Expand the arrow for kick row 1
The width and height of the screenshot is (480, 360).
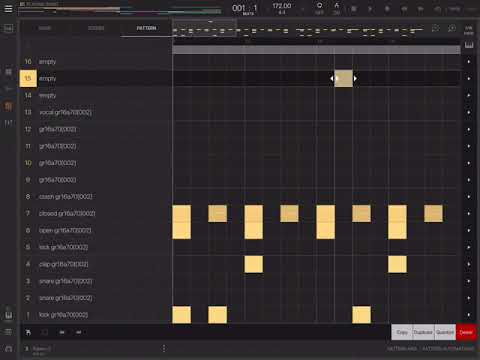click(469, 315)
